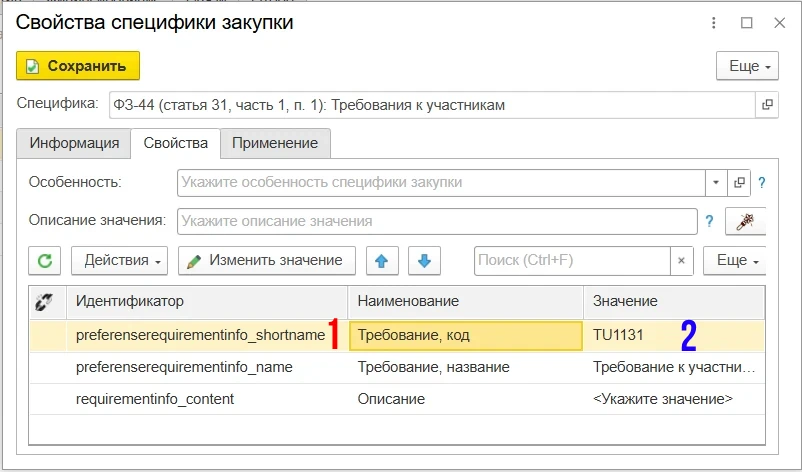Open the window's three-dot options menu

coord(714,23)
